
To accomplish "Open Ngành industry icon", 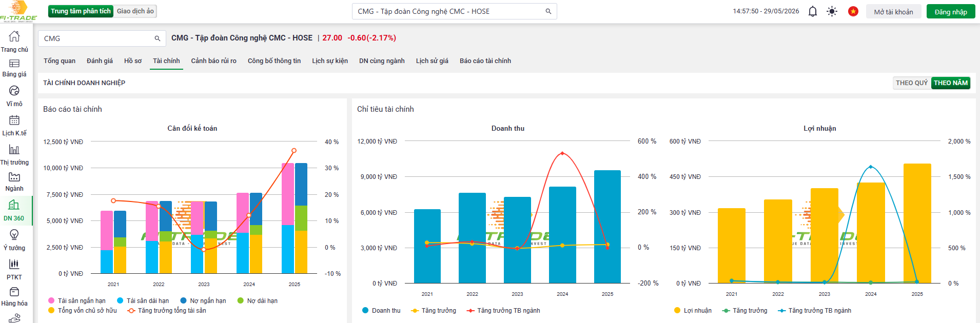I will point(14,177).
